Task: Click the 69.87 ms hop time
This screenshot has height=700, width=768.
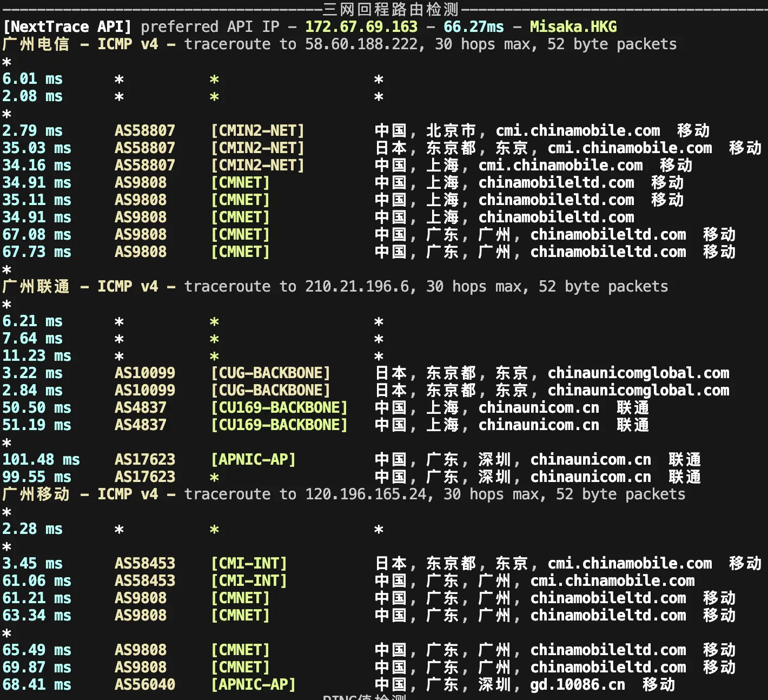Action: coord(37,667)
